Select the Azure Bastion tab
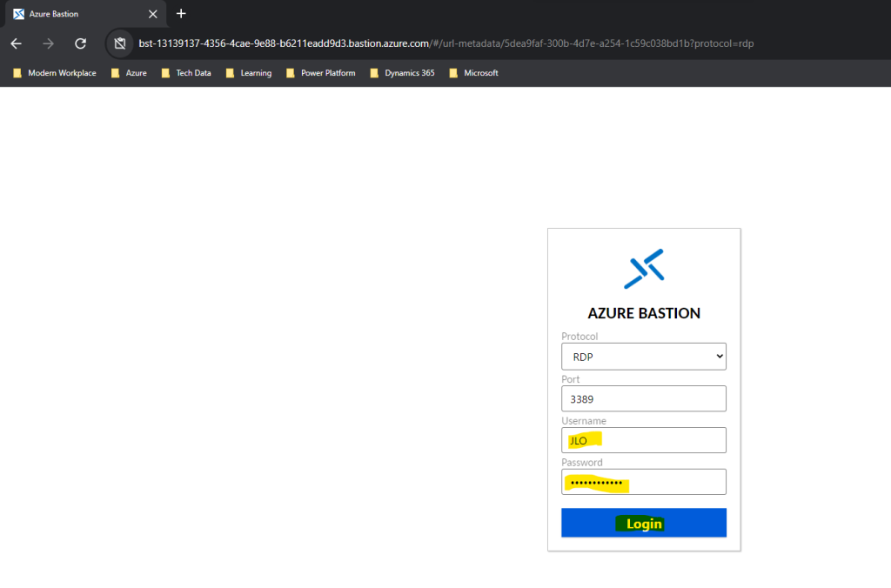This screenshot has height=588, width=891. [x=85, y=14]
